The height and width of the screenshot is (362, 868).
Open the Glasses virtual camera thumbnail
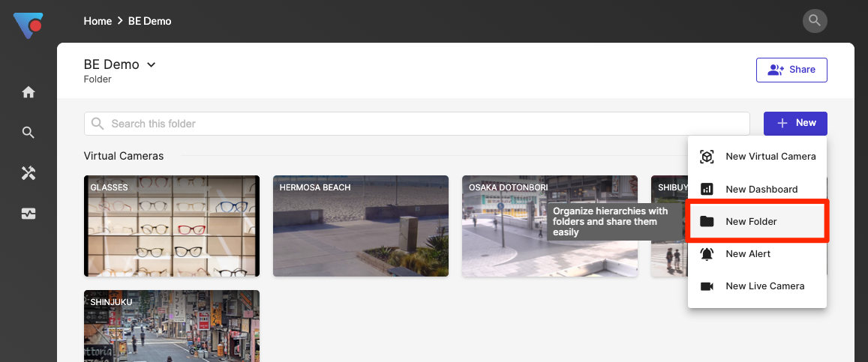172,226
